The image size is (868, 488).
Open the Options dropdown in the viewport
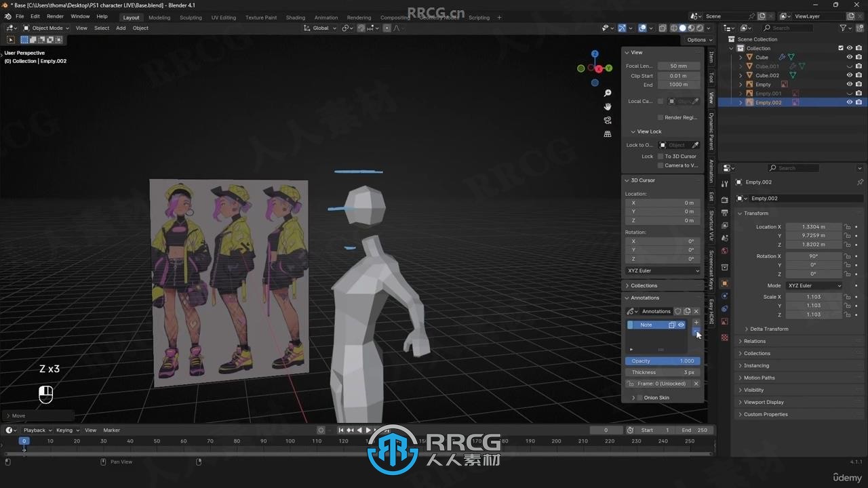pos(698,40)
